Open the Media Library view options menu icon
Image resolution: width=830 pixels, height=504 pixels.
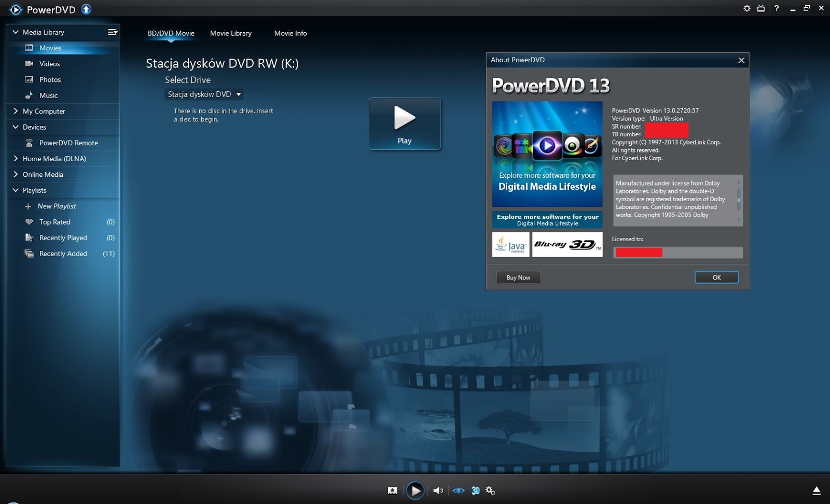112,32
